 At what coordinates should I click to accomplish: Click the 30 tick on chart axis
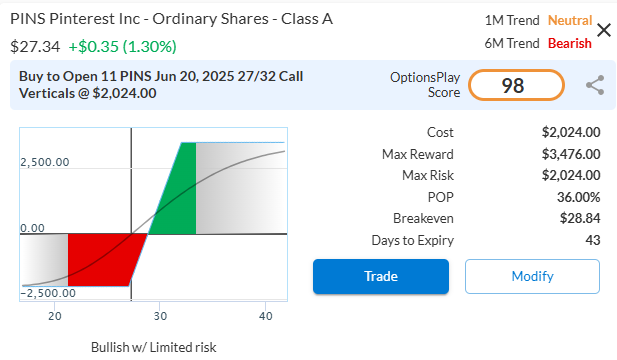160,316
